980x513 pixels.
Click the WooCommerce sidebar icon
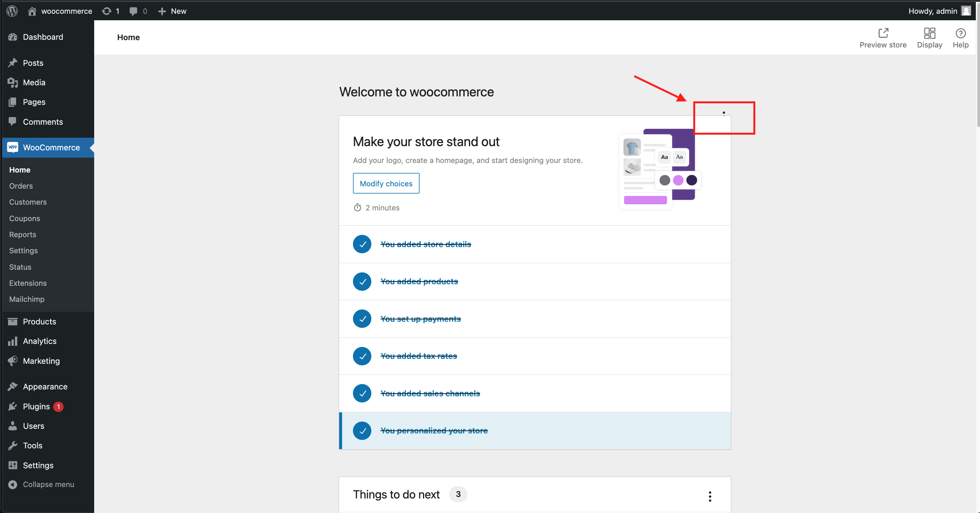click(x=12, y=147)
